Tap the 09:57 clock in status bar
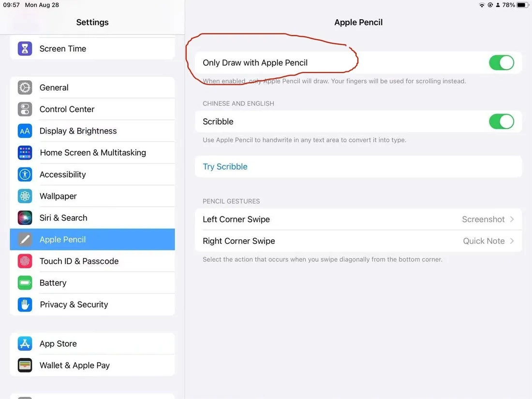The image size is (532, 399). point(11,5)
